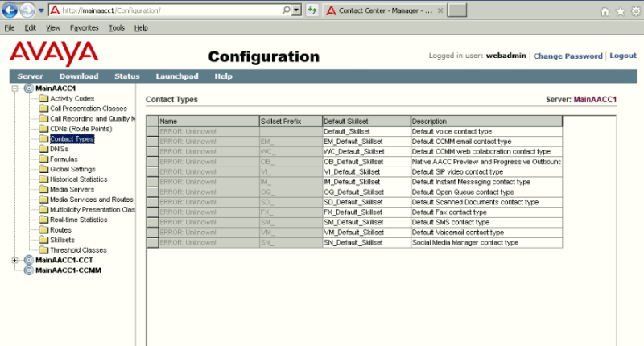
Task: Click the Description column header
Action: (486, 121)
